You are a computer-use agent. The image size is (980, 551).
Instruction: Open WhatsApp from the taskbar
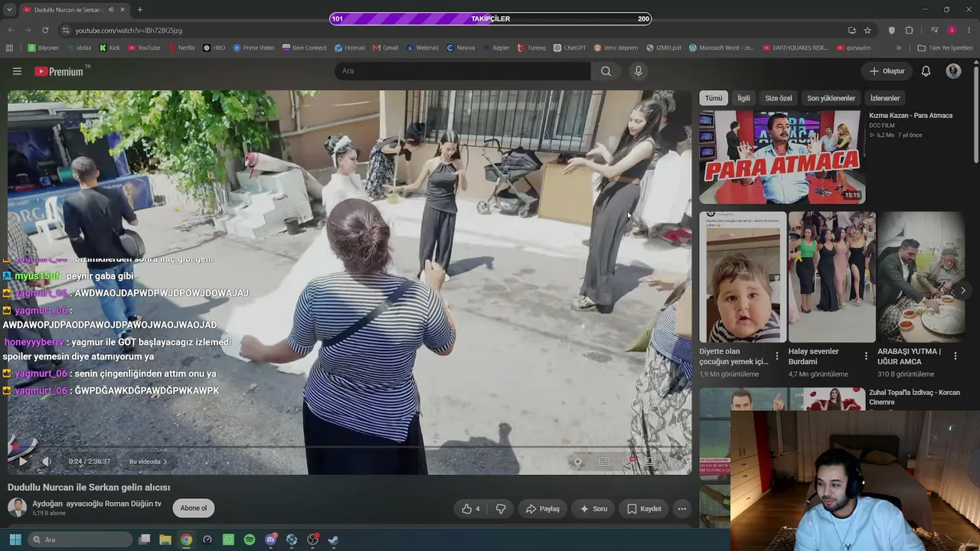(228, 540)
